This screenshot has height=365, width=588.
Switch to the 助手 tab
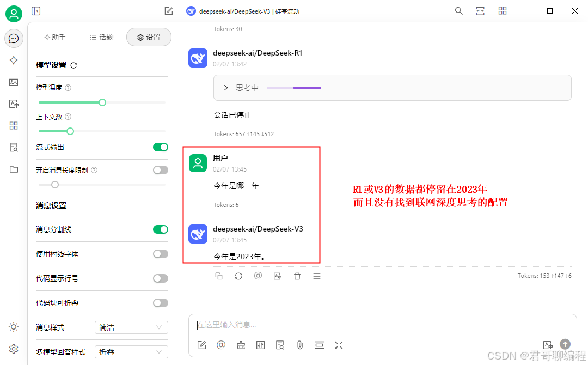coord(55,37)
